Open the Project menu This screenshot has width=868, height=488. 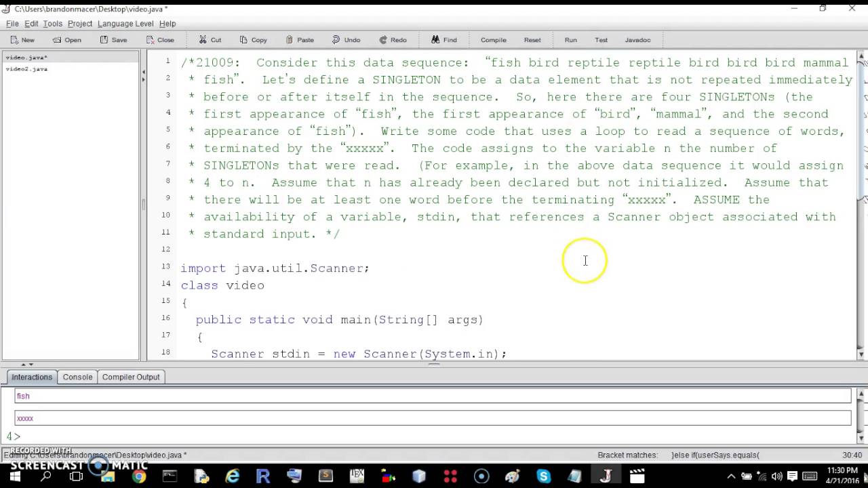tap(80, 24)
